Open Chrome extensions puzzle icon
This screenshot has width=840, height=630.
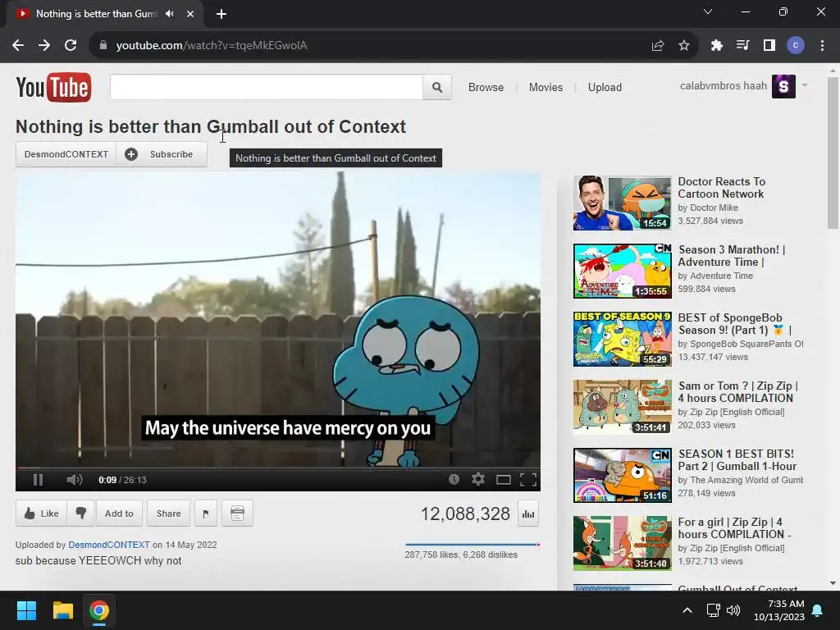716,46
